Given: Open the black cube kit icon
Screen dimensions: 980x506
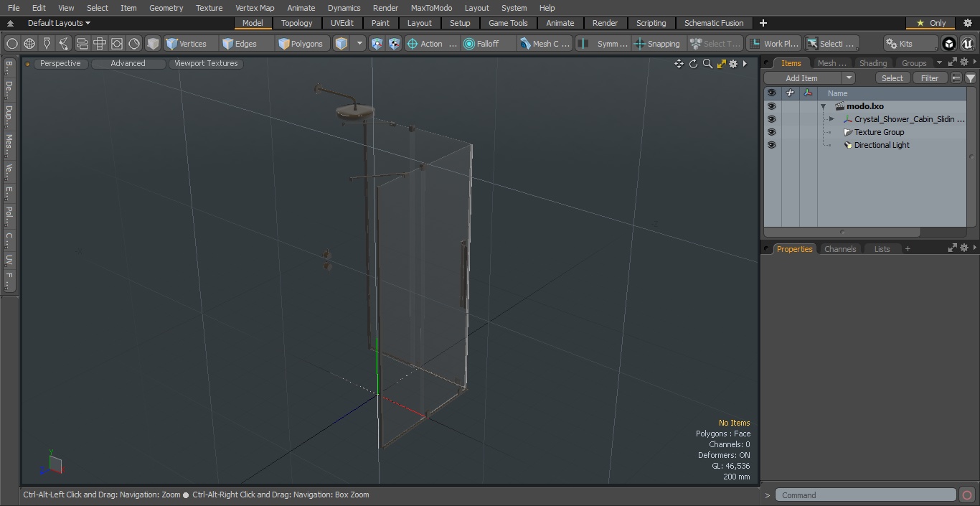Looking at the screenshot, I should tap(949, 44).
